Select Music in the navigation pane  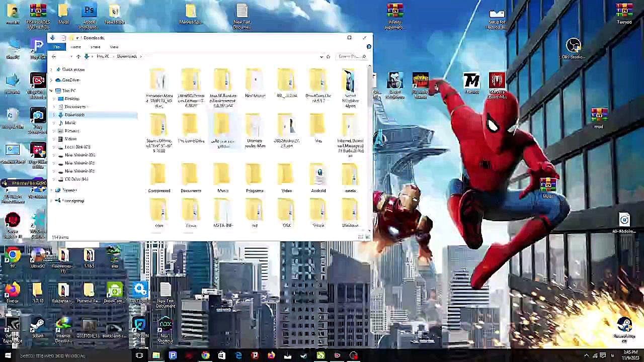click(x=70, y=123)
